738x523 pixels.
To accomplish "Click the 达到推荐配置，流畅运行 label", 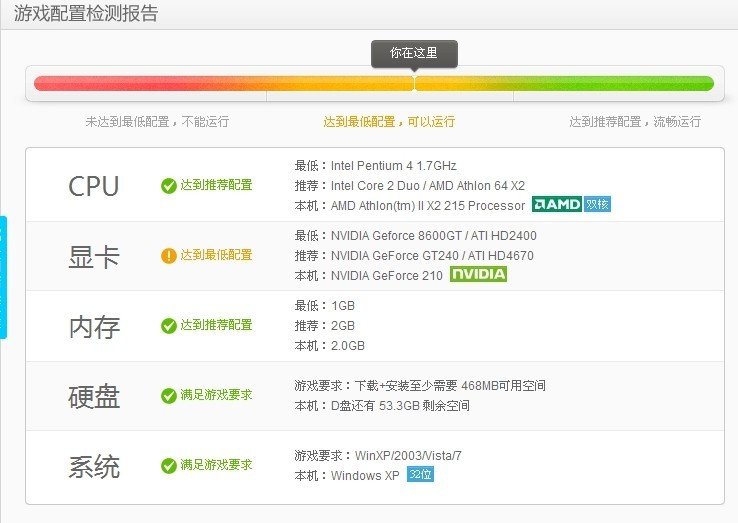I will coord(635,122).
